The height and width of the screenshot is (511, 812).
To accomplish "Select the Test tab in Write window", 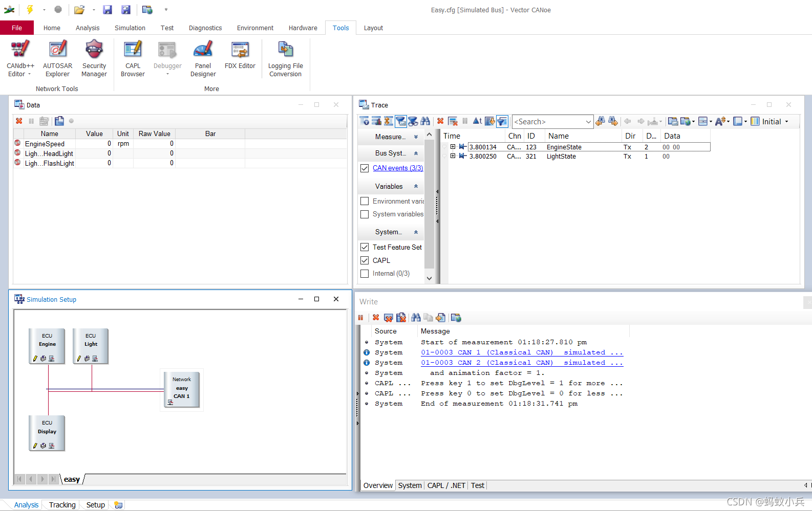I will [478, 485].
